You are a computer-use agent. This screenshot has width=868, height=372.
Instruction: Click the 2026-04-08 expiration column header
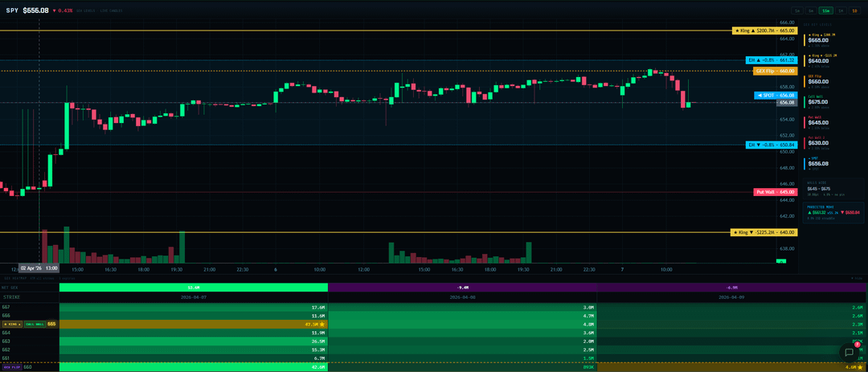462,296
